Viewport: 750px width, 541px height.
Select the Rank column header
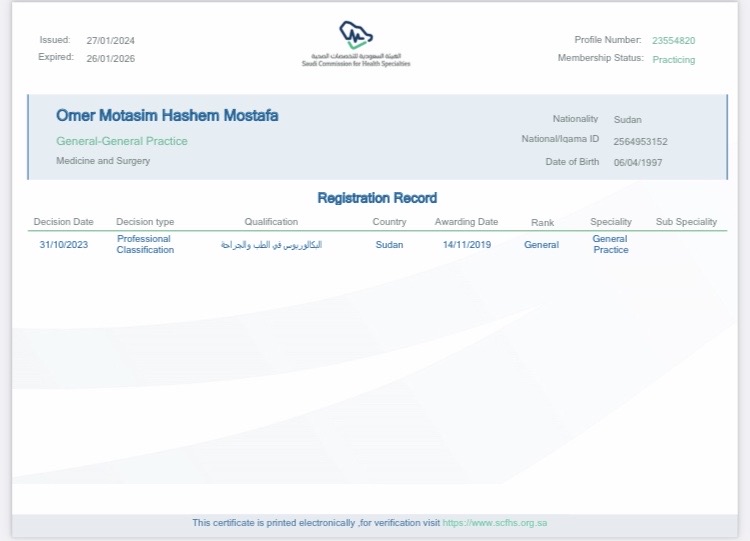(x=542, y=222)
